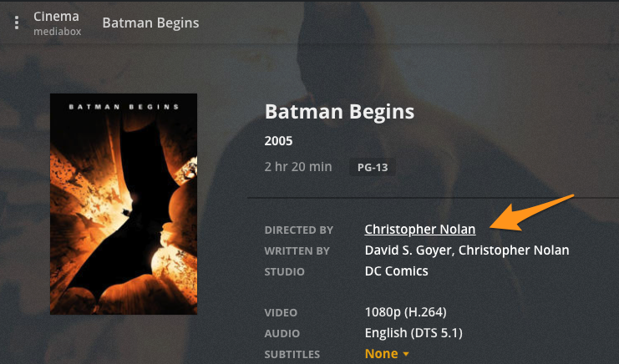The width and height of the screenshot is (619, 364).
Task: Expand the Subtitles None dropdown
Action: [388, 354]
